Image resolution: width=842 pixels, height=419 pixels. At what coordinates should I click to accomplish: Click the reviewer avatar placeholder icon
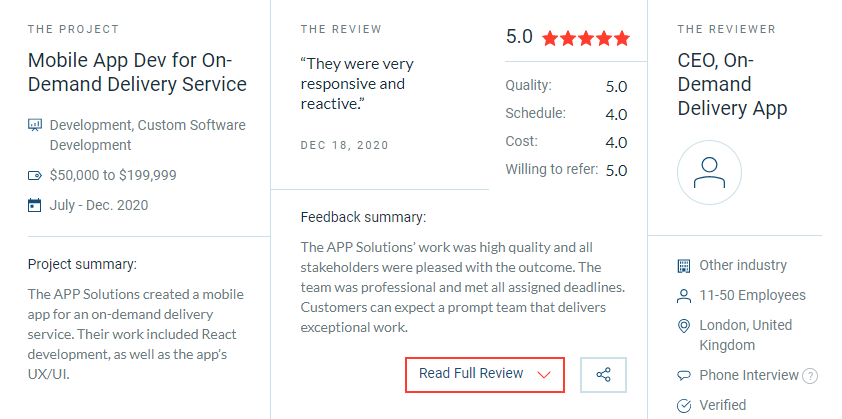(x=709, y=172)
